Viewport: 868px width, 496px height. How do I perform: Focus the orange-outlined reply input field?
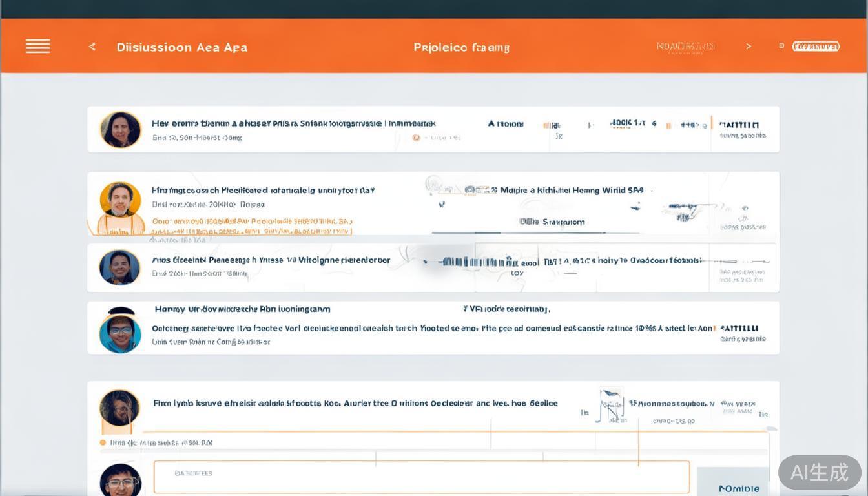(421, 477)
